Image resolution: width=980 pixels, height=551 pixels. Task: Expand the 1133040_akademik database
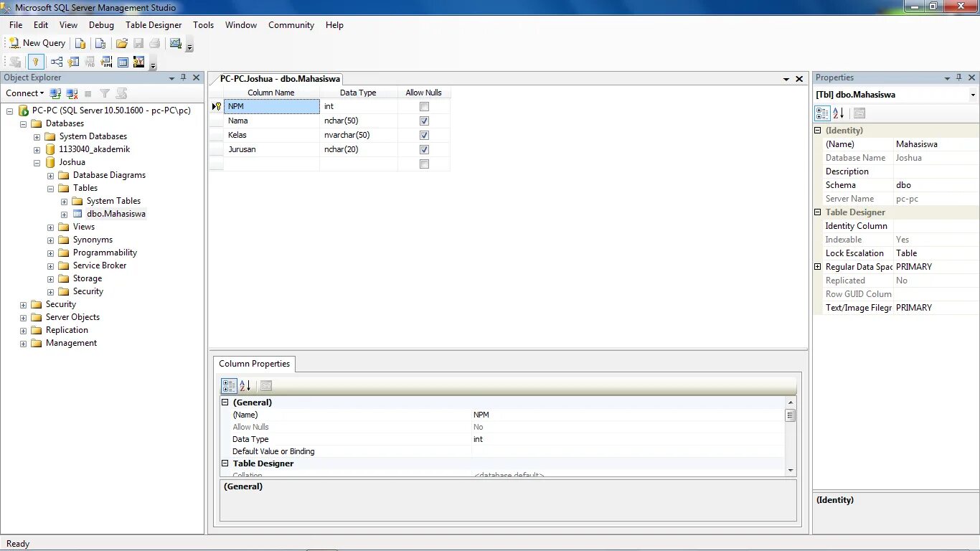tap(37, 149)
